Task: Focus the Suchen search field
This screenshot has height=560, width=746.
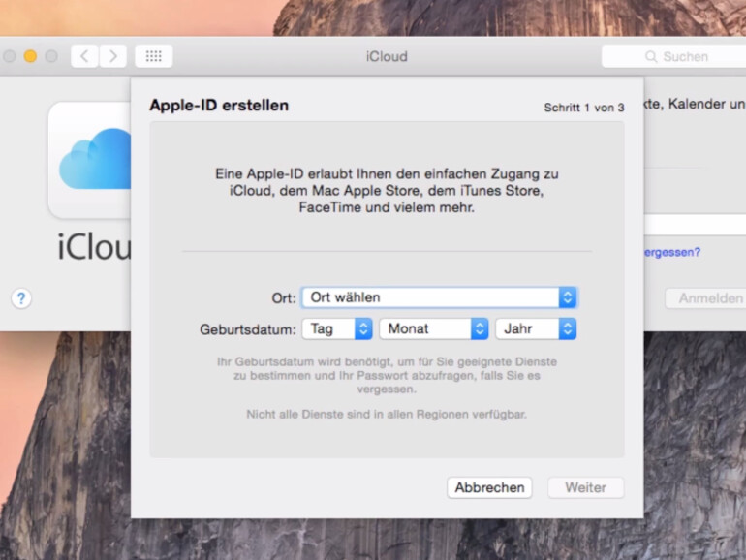Action: click(673, 56)
